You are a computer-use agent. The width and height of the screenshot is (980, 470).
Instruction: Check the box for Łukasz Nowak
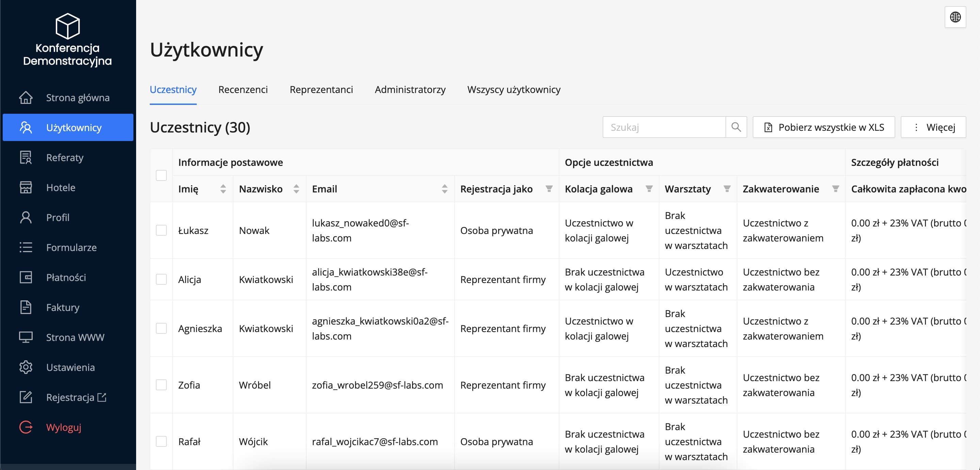(161, 230)
